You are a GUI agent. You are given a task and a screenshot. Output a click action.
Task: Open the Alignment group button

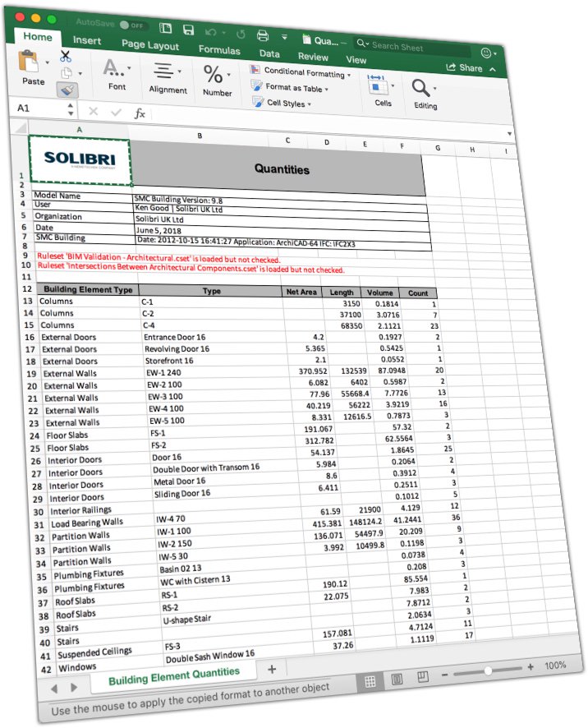point(167,77)
